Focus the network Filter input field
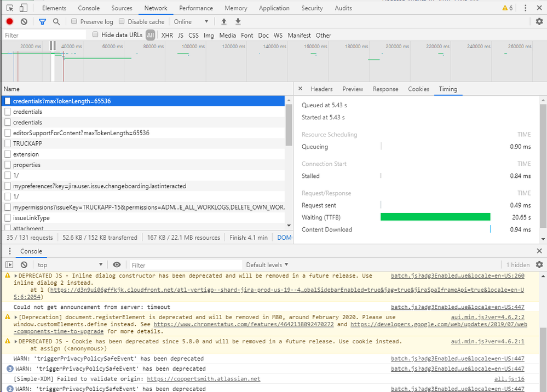 (44, 35)
